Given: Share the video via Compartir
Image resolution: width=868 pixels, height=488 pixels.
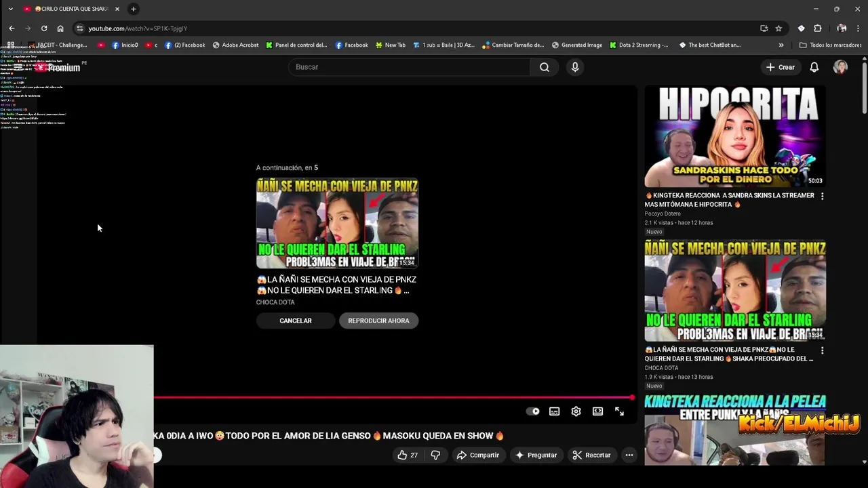Looking at the screenshot, I should (x=478, y=455).
